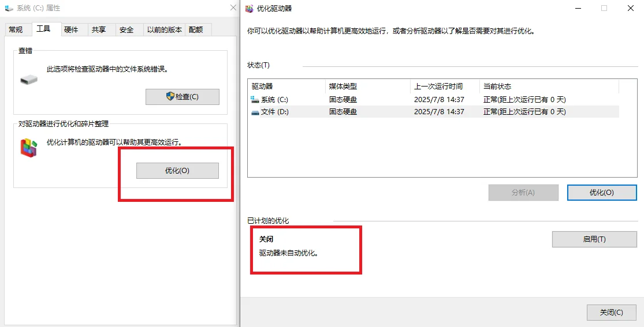The height and width of the screenshot is (327, 644).
Task: Click the 状态(T) label
Action: click(x=258, y=65)
